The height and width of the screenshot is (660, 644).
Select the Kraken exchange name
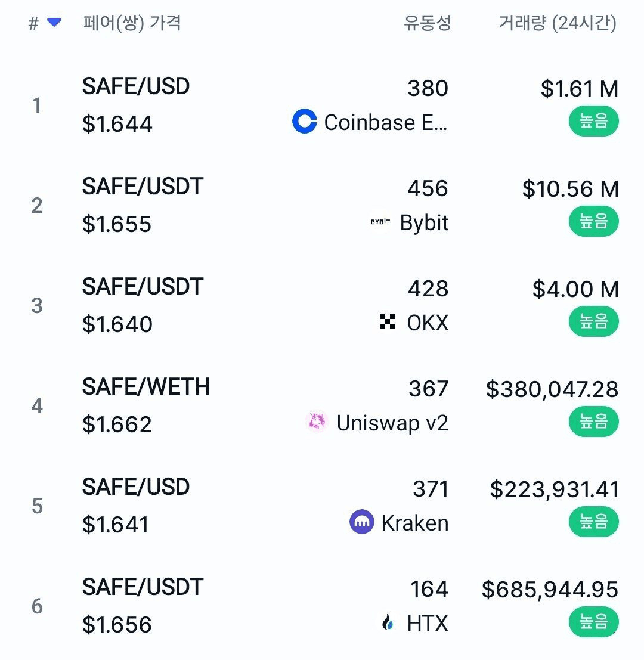point(414,523)
